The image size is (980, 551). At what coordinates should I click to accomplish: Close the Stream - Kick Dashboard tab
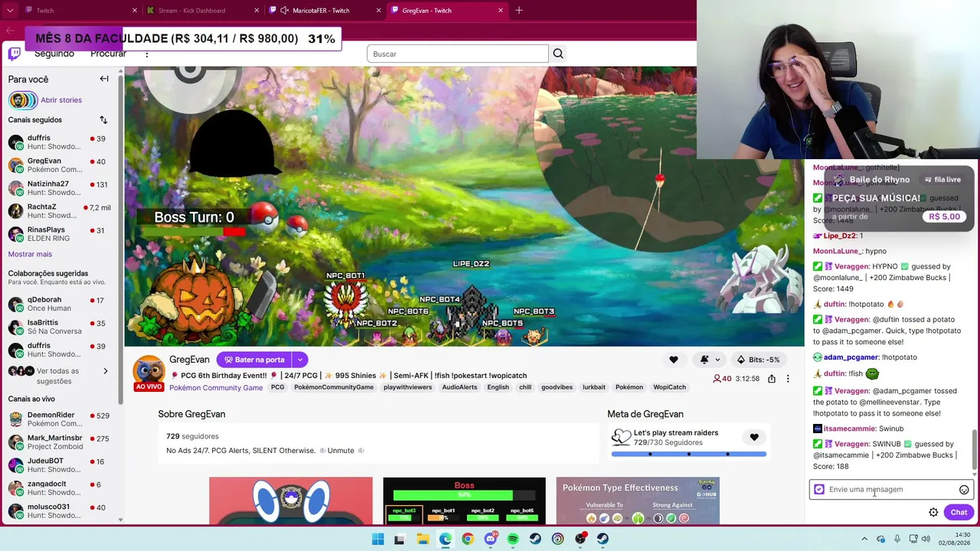point(257,11)
